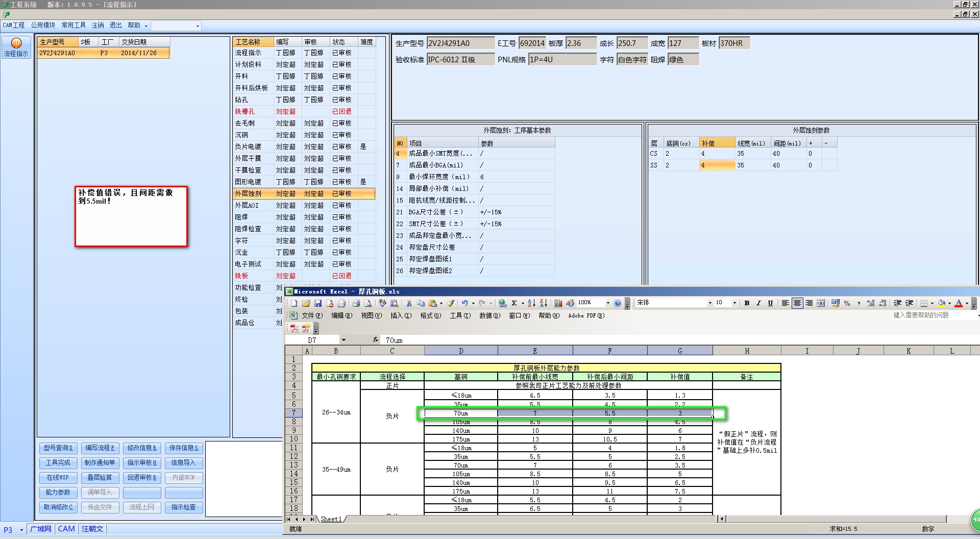Viewport: 980px width, 539px height.
Task: Sort ascending with A-Z icon
Action: click(531, 303)
